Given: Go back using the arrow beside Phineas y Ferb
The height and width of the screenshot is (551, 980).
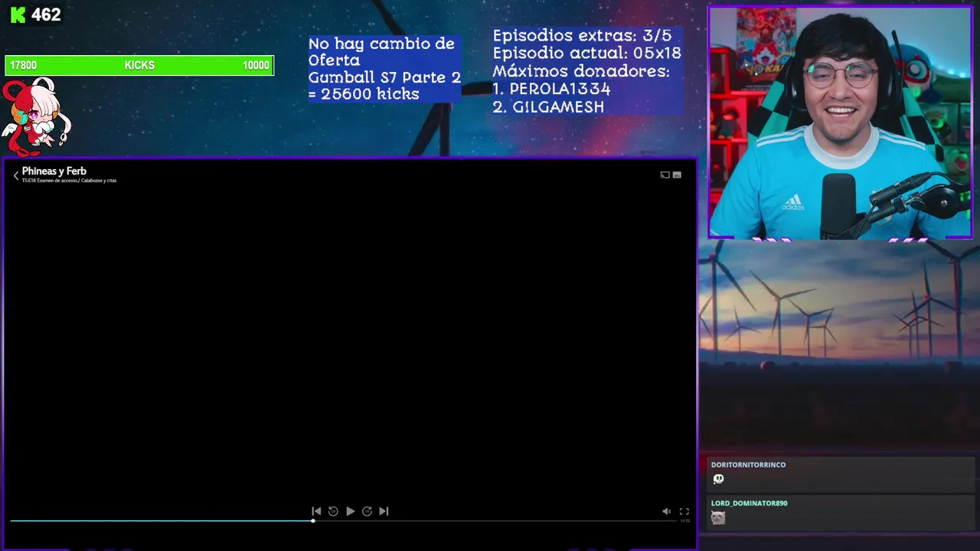Looking at the screenshot, I should 15,175.
